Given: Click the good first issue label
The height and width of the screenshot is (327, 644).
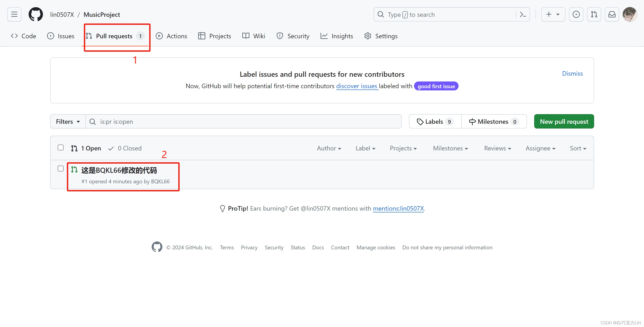Looking at the screenshot, I should click(436, 86).
